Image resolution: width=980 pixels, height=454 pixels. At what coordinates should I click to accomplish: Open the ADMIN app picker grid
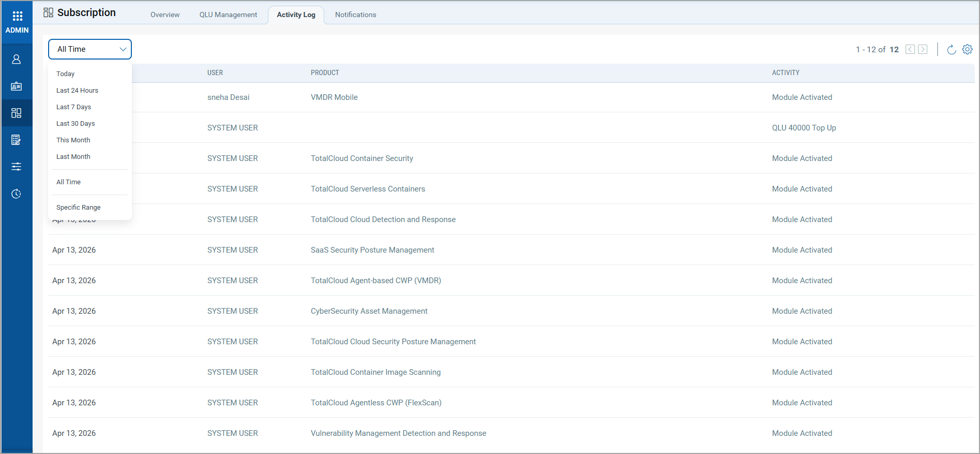pyautogui.click(x=17, y=16)
